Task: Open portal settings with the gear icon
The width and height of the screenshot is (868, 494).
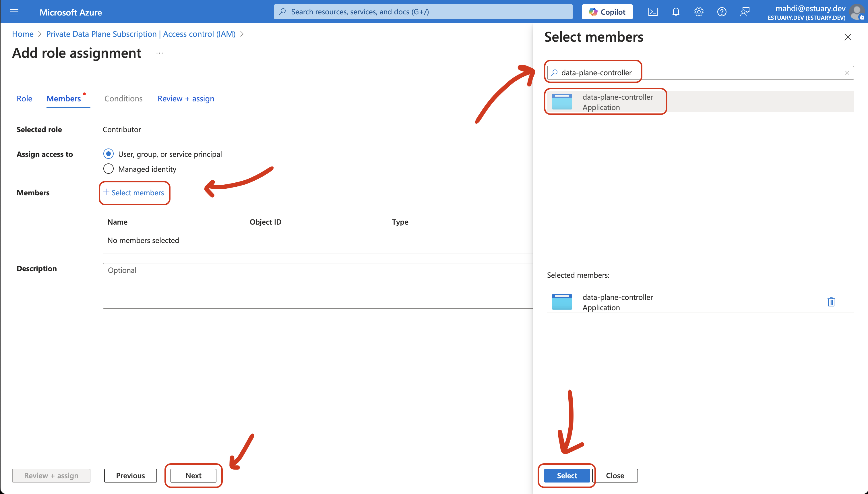Action: click(x=698, y=11)
